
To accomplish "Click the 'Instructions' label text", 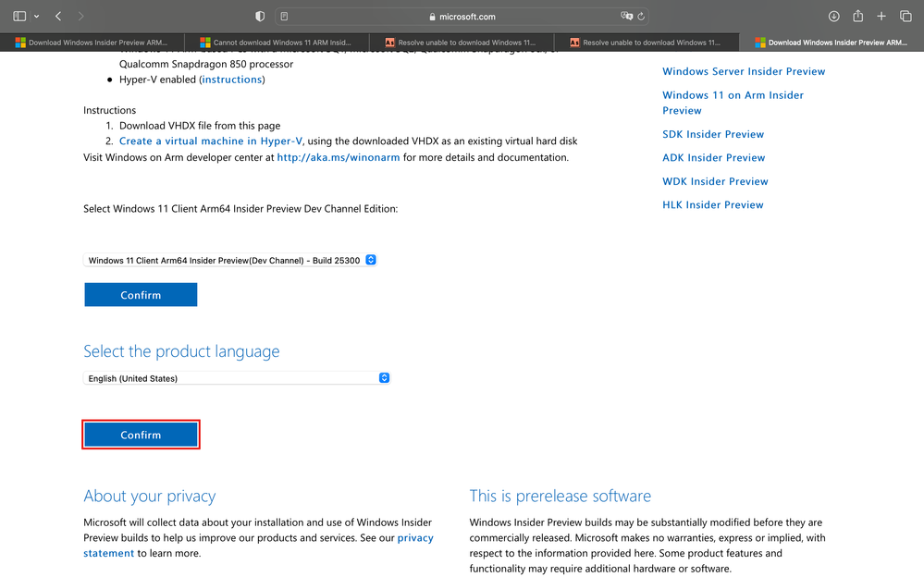I will pos(110,110).
